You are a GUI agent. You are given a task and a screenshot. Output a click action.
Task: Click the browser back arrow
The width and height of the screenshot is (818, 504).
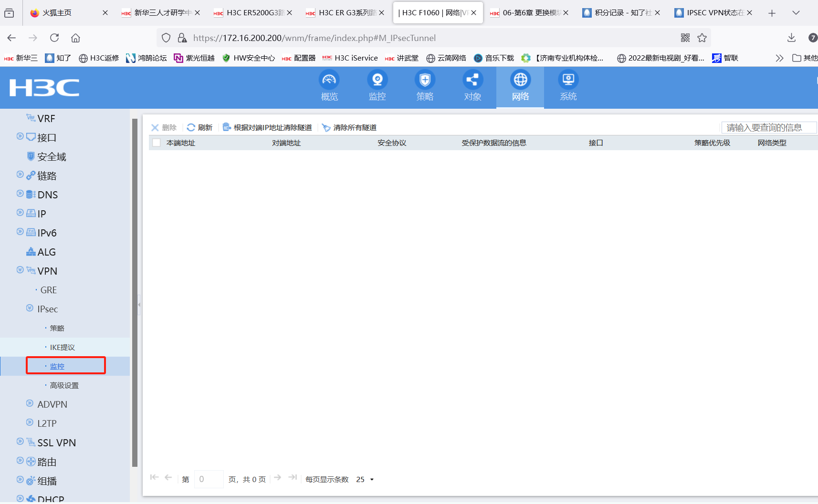point(12,38)
